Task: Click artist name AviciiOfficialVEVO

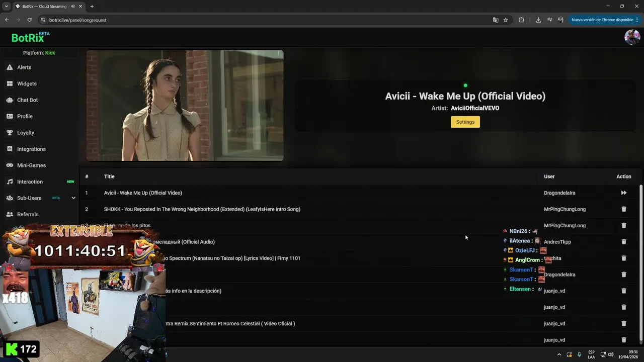Action: (475, 108)
